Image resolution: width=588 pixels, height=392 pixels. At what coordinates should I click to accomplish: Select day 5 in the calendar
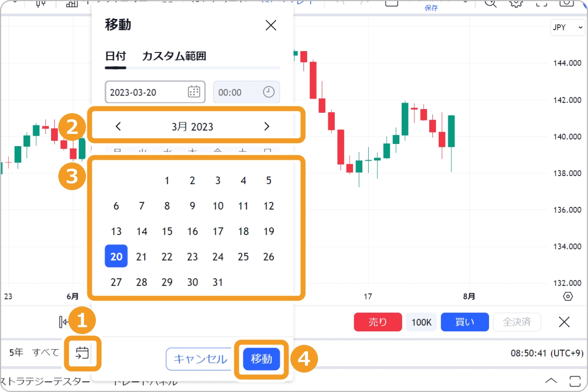269,181
